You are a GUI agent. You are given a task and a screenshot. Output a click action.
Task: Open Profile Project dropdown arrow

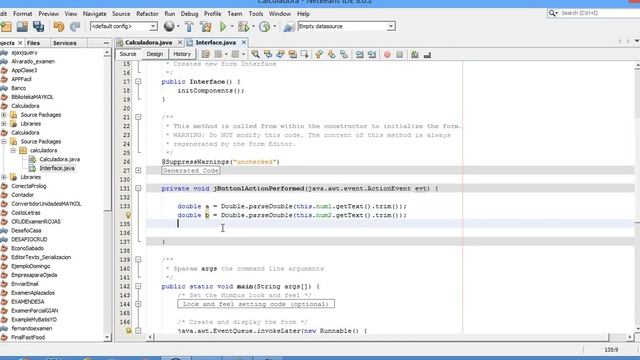tap(274, 27)
